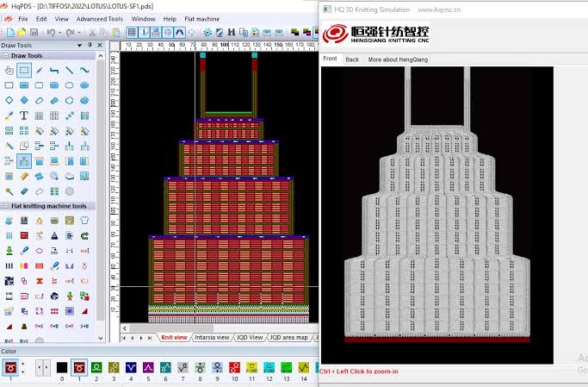Viewport: 588px width, 387px height.
Task: Collapse Flat knitting machine tools section
Action: [6, 206]
